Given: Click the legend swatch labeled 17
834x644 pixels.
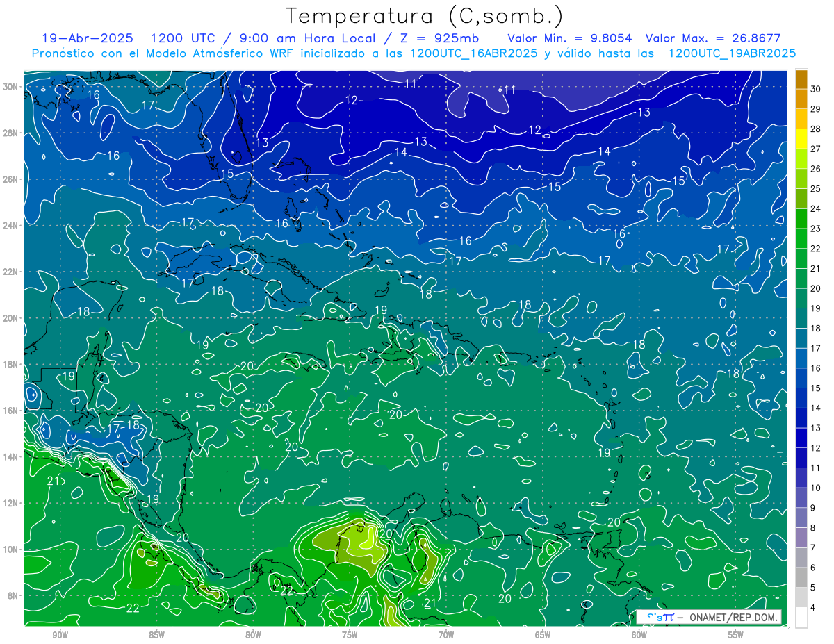Looking at the screenshot, I should pyautogui.click(x=801, y=338).
